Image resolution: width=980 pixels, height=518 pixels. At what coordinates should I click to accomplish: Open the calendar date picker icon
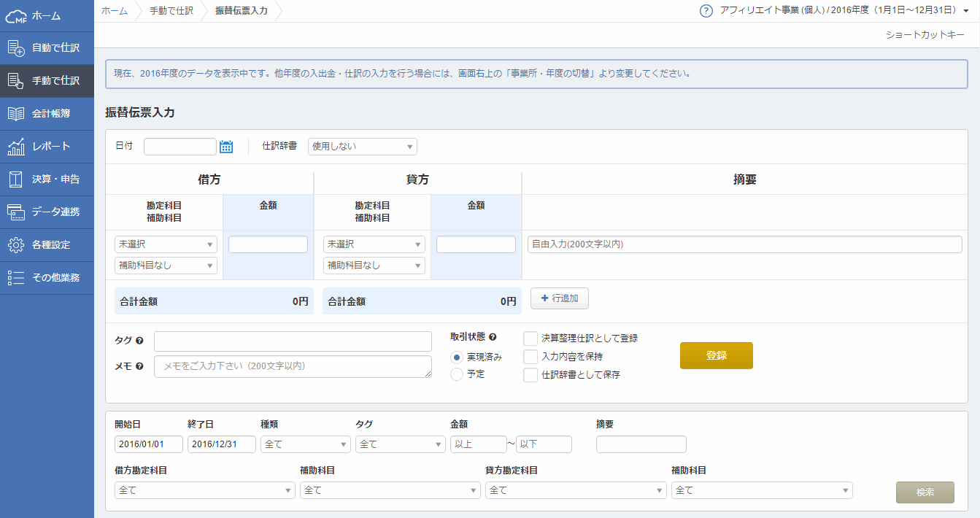tap(226, 147)
